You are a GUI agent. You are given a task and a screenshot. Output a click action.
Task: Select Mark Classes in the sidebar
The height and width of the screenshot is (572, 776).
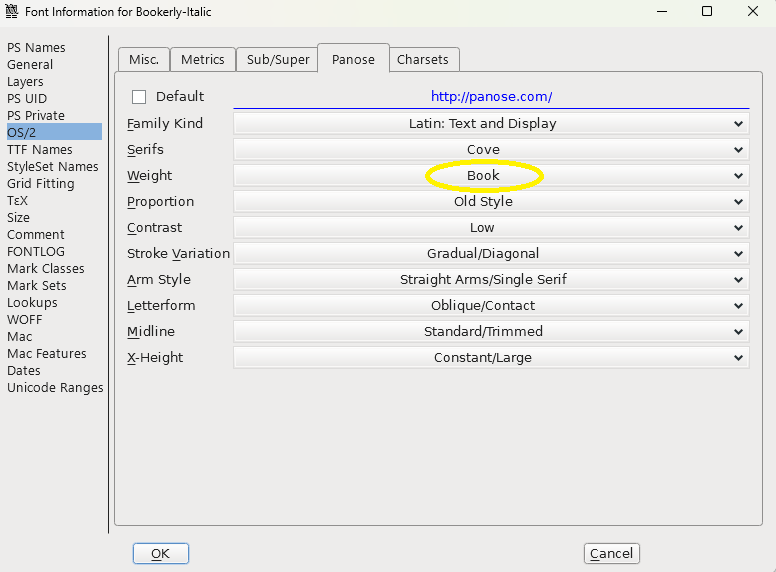click(46, 269)
